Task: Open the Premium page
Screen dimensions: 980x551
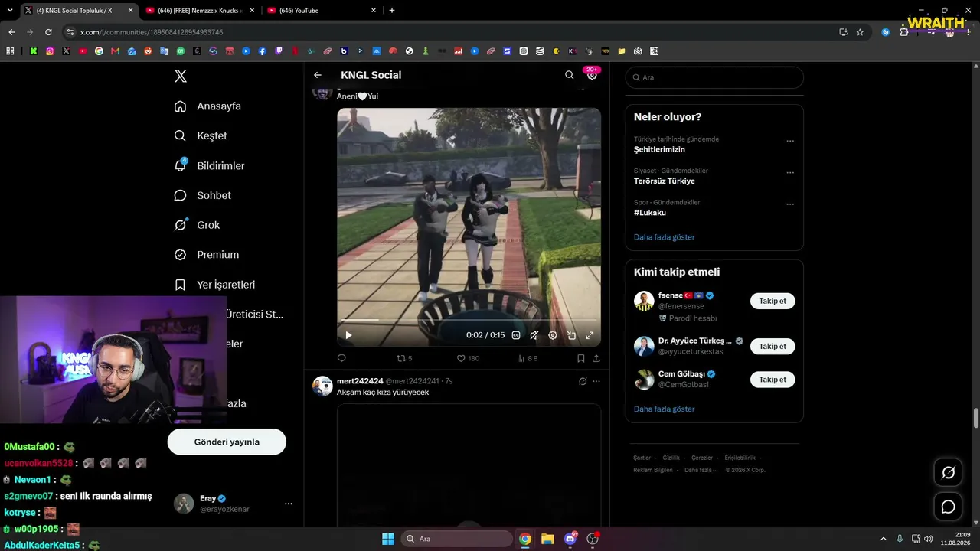Action: point(206,255)
